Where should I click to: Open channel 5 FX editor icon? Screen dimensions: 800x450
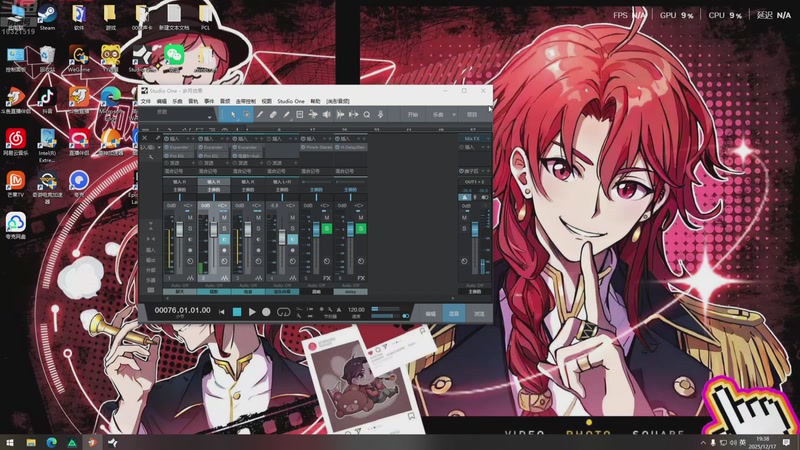[327, 278]
